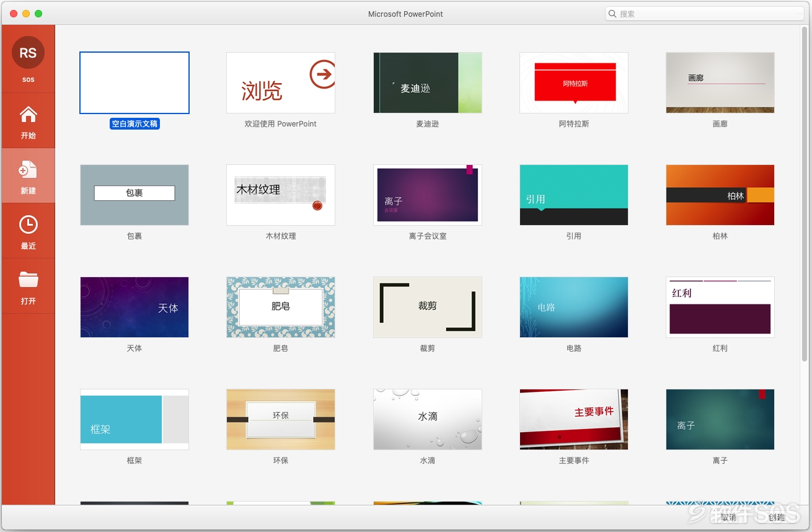Viewport: 812px width, 532px height.
Task: Select the 肥皂 template thumbnail
Action: pyautogui.click(x=281, y=308)
